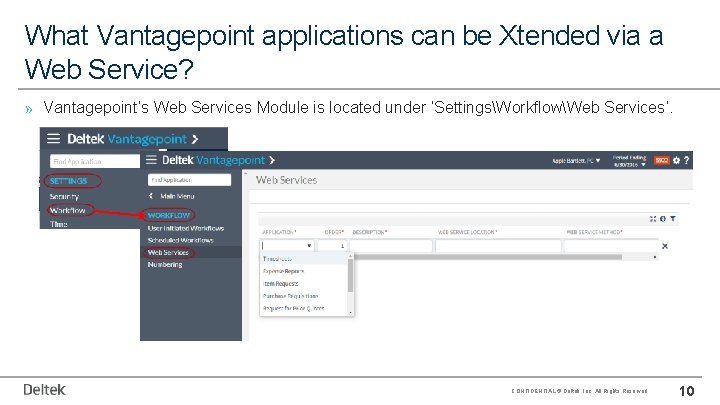
Task: Open the help question mark icon
Action: (686, 160)
